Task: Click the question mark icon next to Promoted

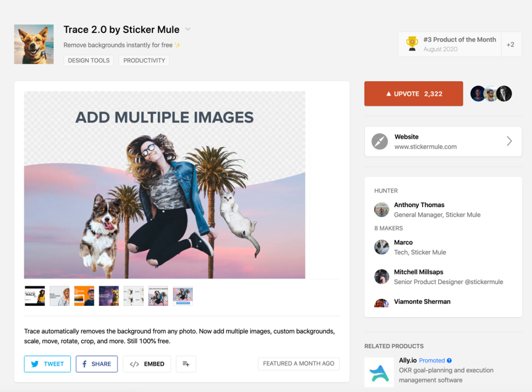Action: coord(449,360)
